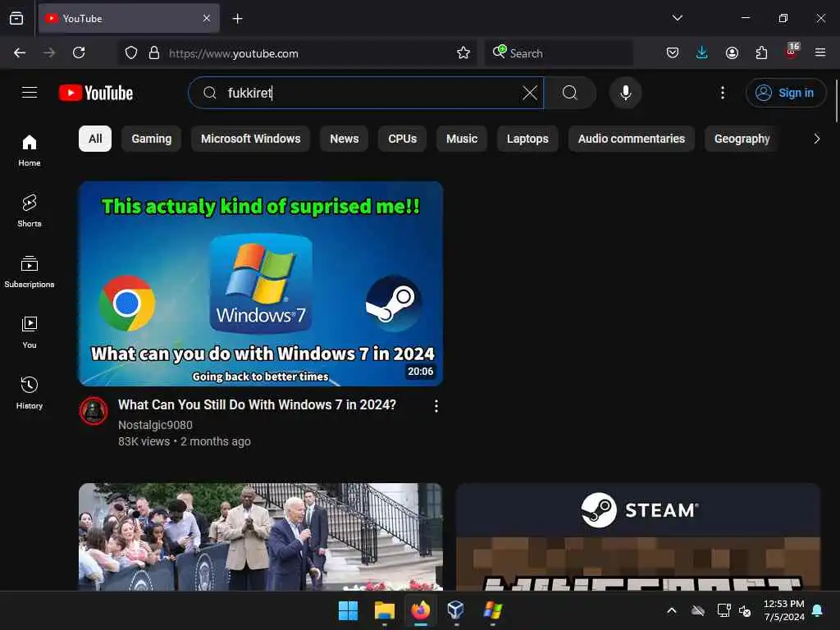
Task: Go back with browser back arrow
Action: pos(20,52)
